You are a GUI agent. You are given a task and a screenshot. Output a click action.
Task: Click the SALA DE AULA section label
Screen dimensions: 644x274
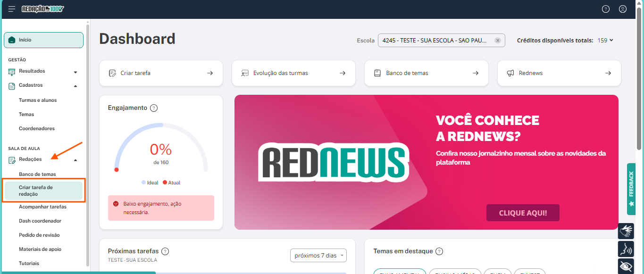(24, 149)
